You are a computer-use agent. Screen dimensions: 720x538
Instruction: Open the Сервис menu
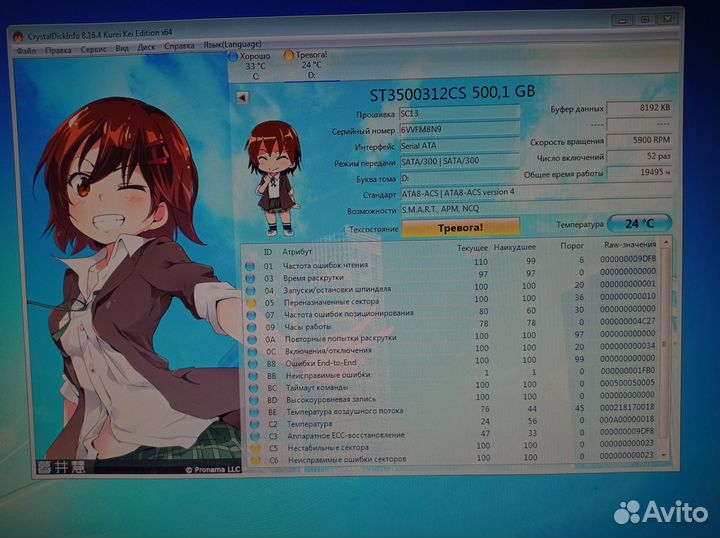pyautogui.click(x=93, y=49)
